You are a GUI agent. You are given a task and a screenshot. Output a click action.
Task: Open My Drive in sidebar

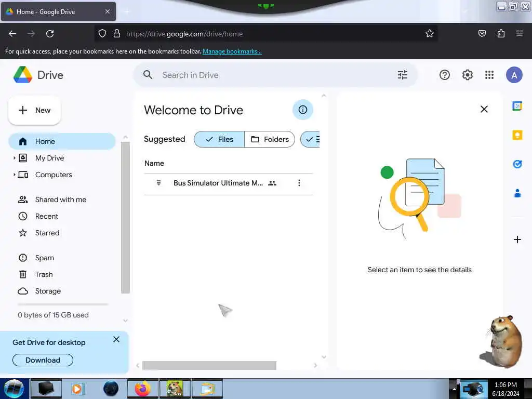(x=49, y=158)
